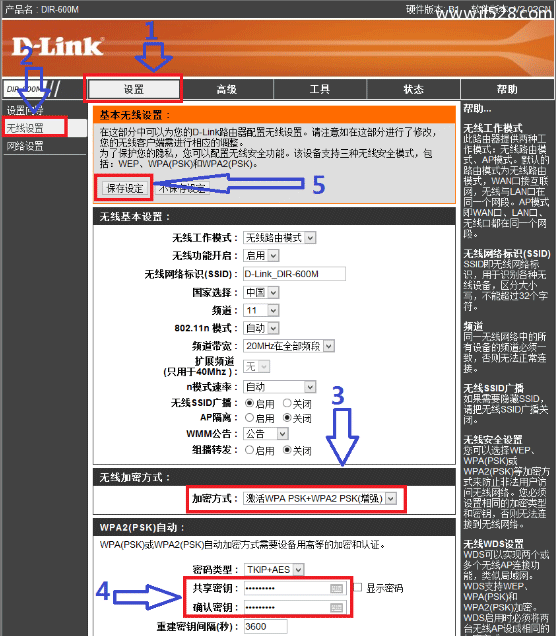This screenshot has width=556, height=636.
Task: Select 关闭 for AP隔离
Action: click(x=287, y=417)
